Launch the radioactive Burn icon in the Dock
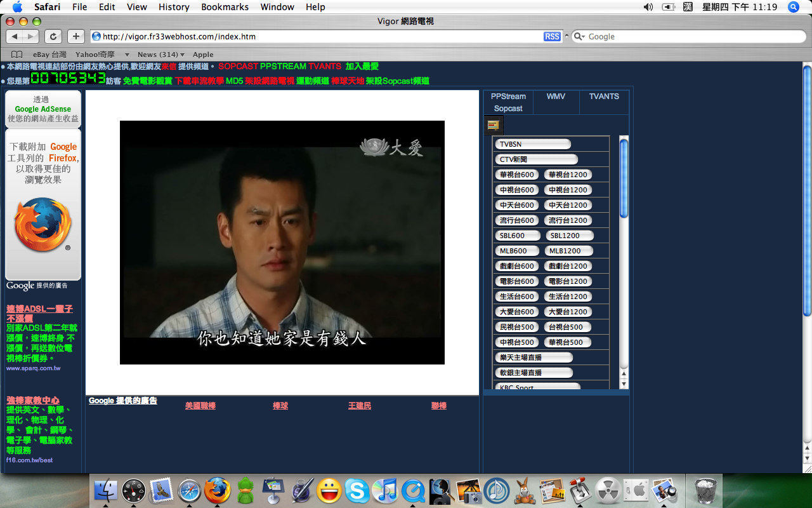Viewport: 812px width, 508px height. (608, 491)
